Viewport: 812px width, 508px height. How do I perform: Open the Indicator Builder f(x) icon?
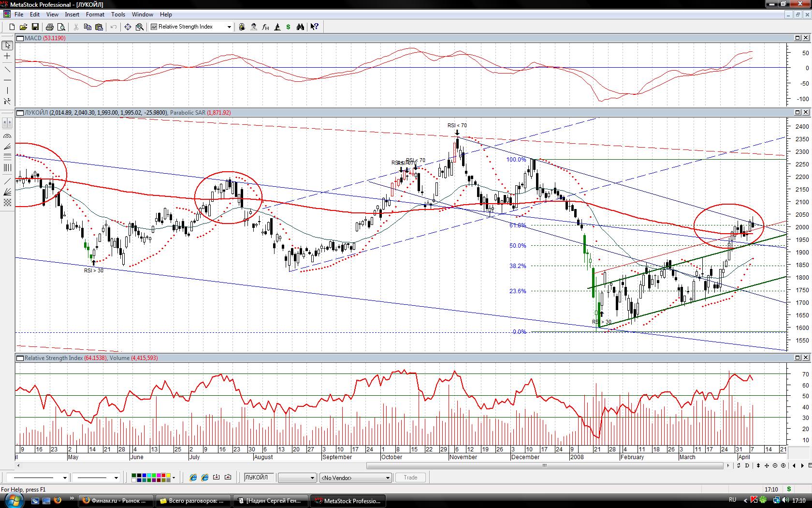[x=265, y=27]
